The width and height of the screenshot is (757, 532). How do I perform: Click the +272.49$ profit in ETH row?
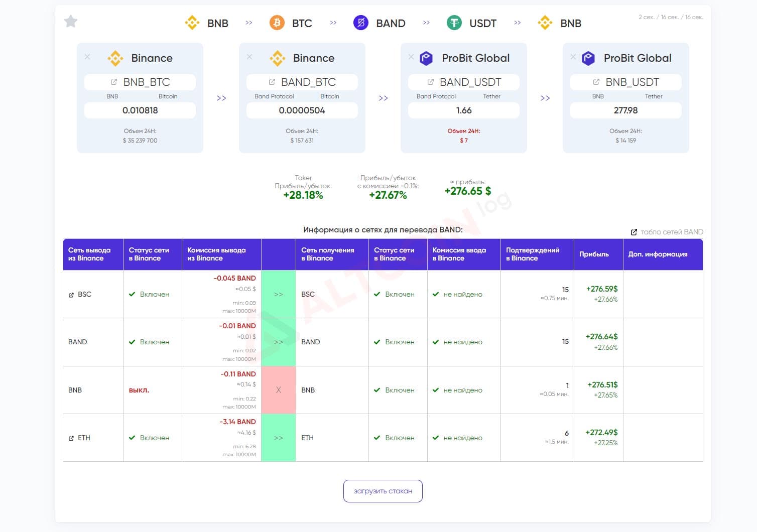coord(602,432)
